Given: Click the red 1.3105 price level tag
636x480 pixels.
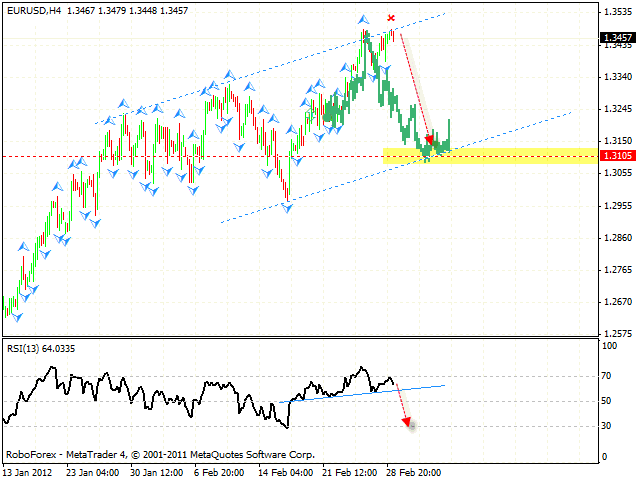Looking at the screenshot, I should pyautogui.click(x=615, y=157).
